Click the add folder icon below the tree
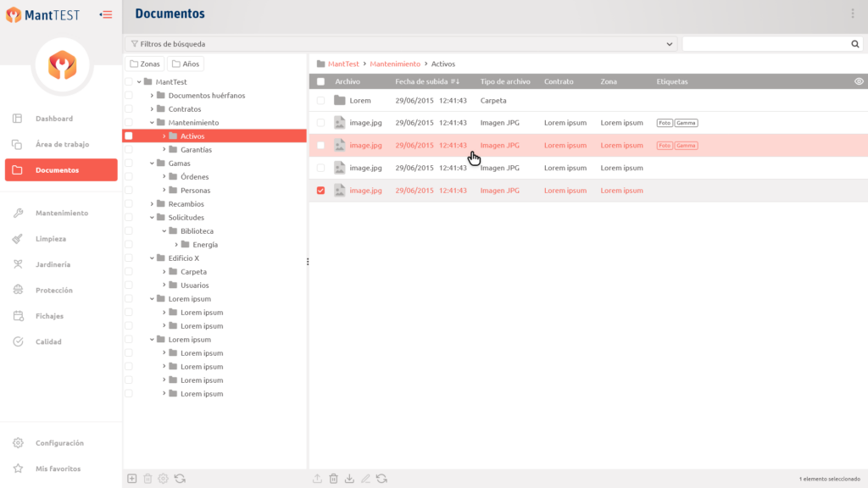The image size is (868, 488). tap(132, 479)
